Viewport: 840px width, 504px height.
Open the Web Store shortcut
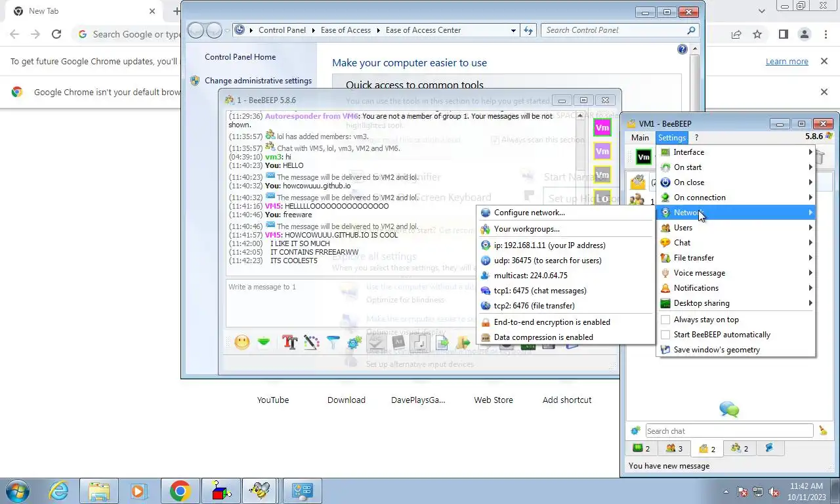(x=493, y=400)
